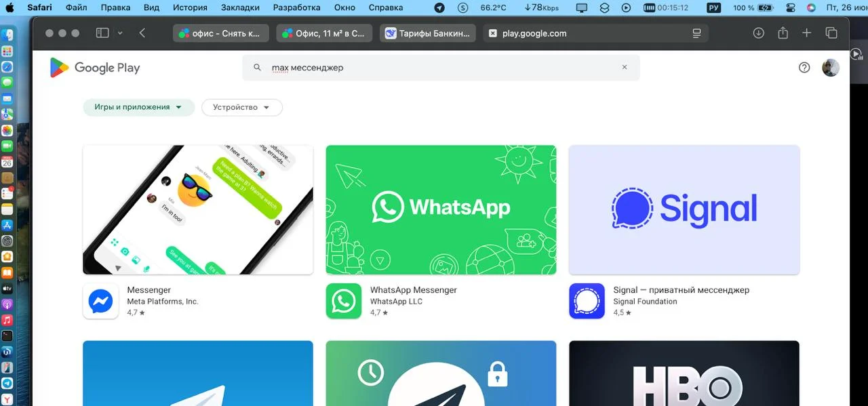Open the 78 Kbps network speed indicator
Screen dimensions: 868x406
pyautogui.click(x=542, y=7)
